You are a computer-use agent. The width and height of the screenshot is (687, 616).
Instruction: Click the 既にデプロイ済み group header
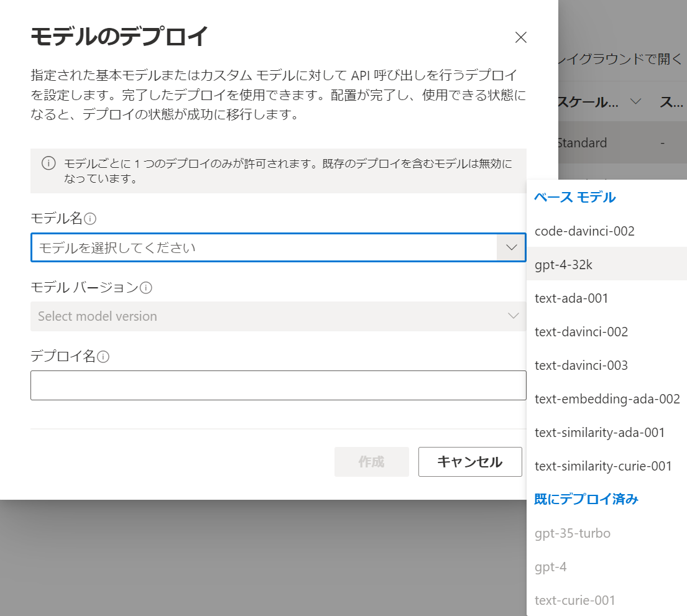586,499
